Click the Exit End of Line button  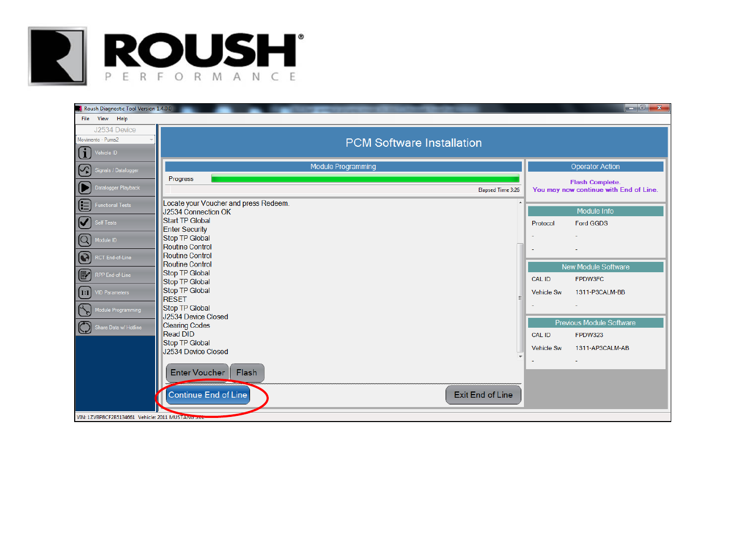pos(483,395)
